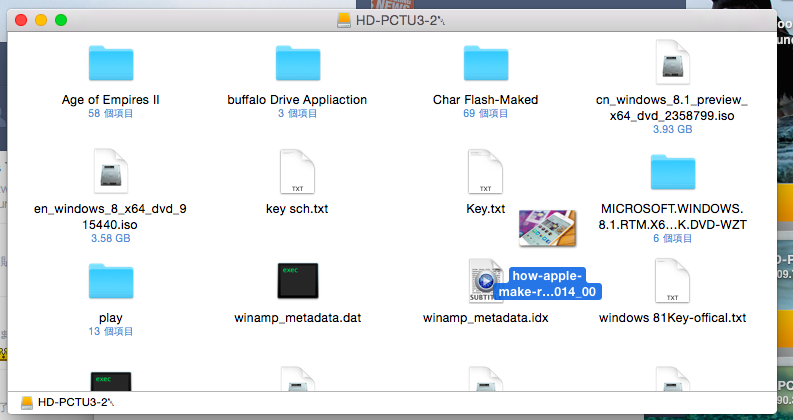
Task: Click the winamp_metadata.idx file name
Action: pos(486,318)
